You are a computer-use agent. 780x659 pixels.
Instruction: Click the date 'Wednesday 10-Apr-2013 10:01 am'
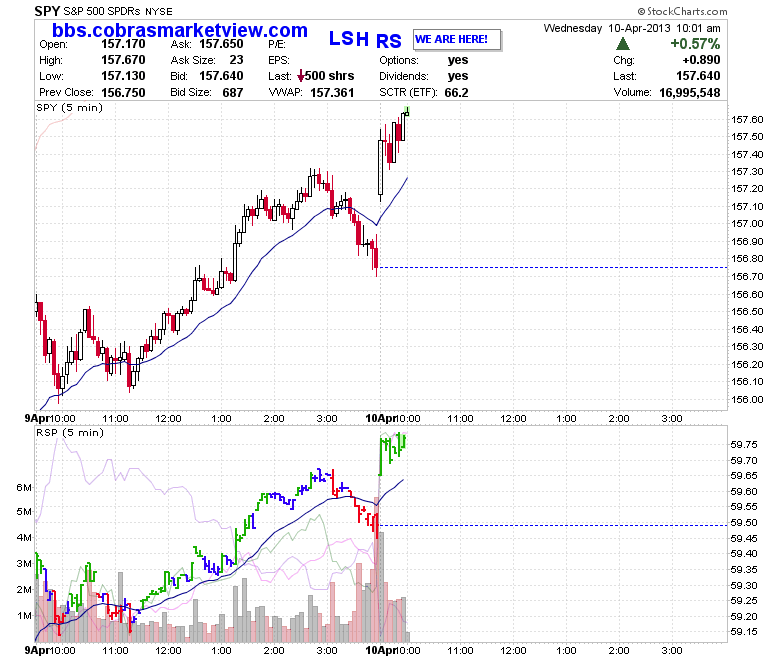[632, 28]
